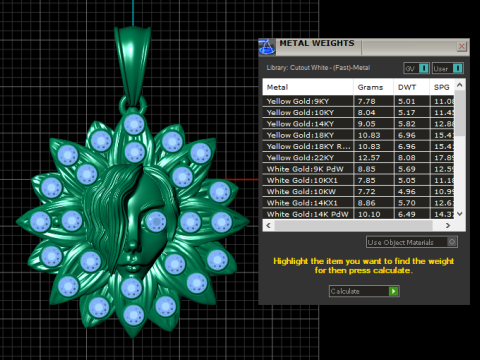The height and width of the screenshot is (360, 480).
Task: Click the horizontal scrollbar thumb under table
Action: tap(353, 225)
